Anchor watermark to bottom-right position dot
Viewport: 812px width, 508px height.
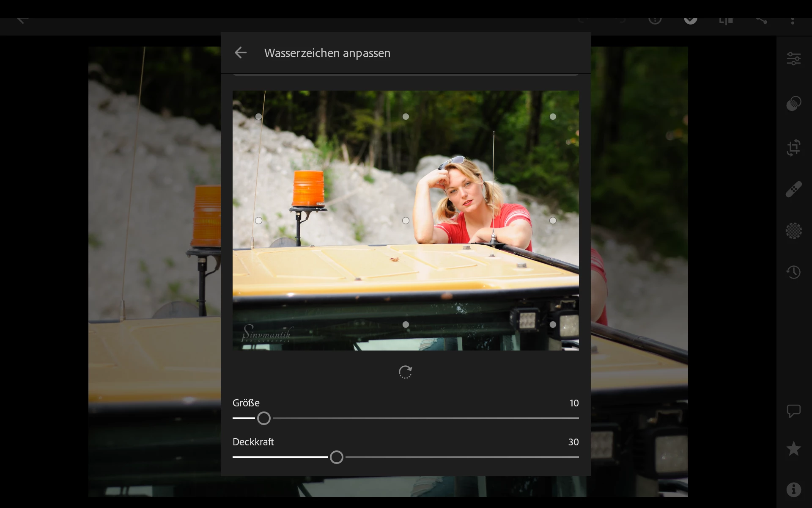[x=553, y=325]
